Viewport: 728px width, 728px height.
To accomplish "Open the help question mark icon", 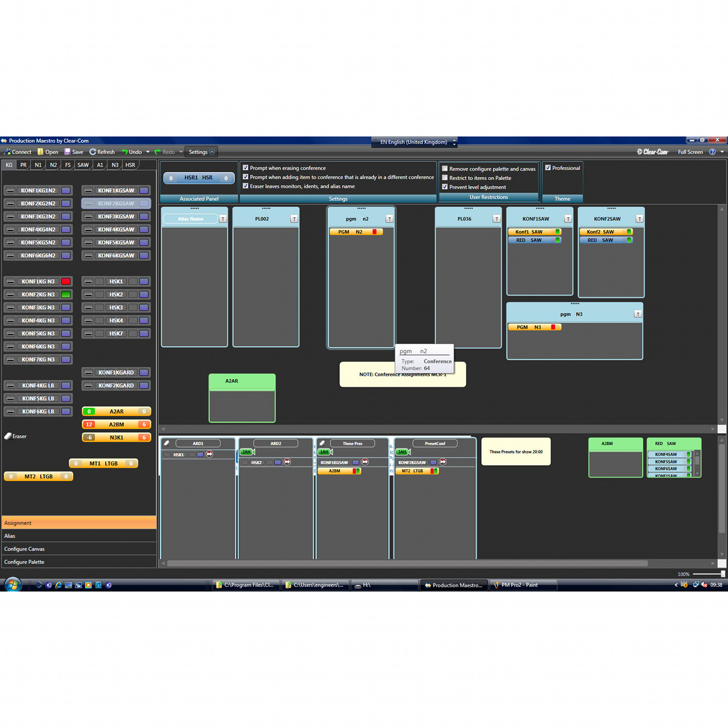I will [x=712, y=152].
